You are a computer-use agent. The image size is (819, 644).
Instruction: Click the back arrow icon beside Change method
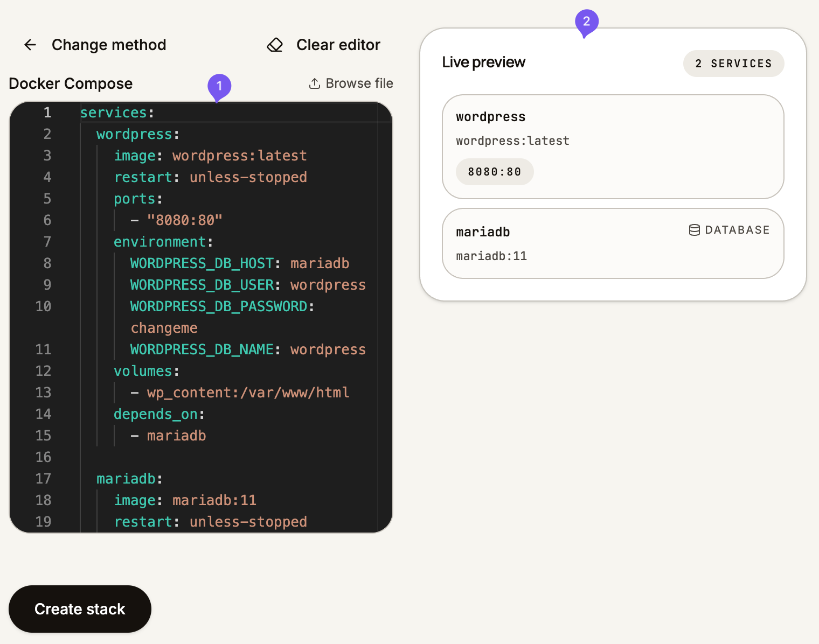pyautogui.click(x=30, y=45)
